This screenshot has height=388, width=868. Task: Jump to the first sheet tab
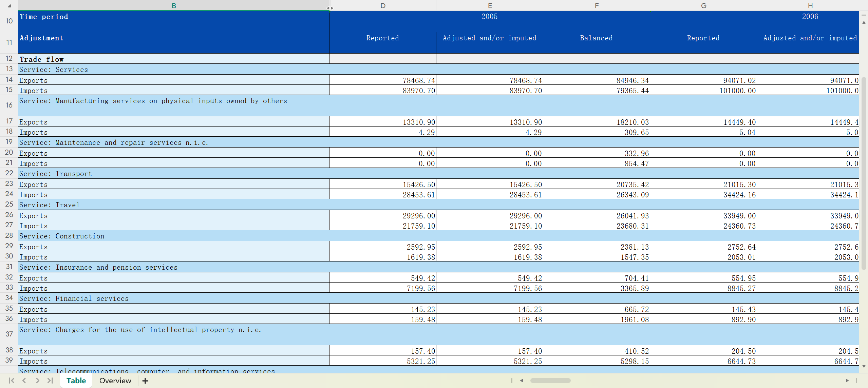point(12,381)
